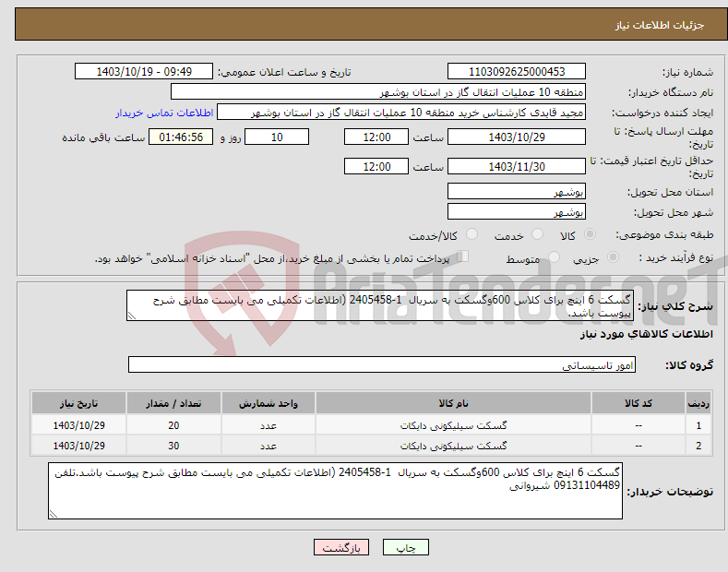
Task: Click quantity 30 in row 2
Action: pyautogui.click(x=173, y=446)
